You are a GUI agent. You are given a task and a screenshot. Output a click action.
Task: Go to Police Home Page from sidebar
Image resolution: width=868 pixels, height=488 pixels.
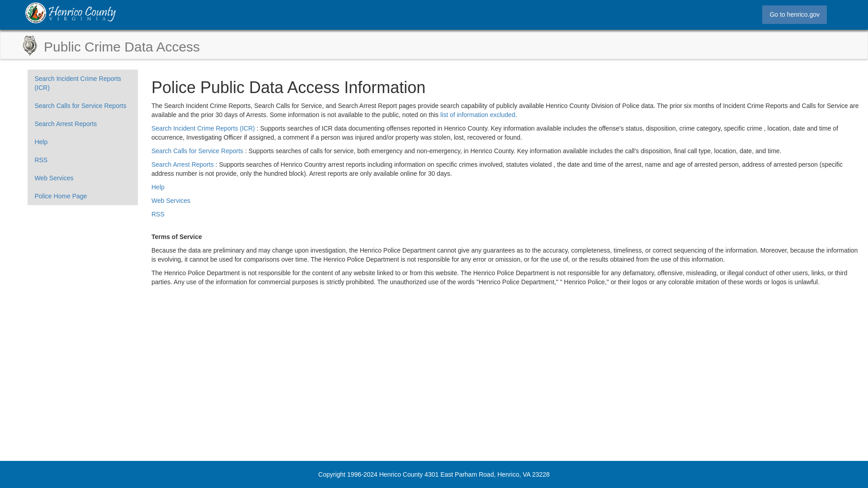(82, 196)
